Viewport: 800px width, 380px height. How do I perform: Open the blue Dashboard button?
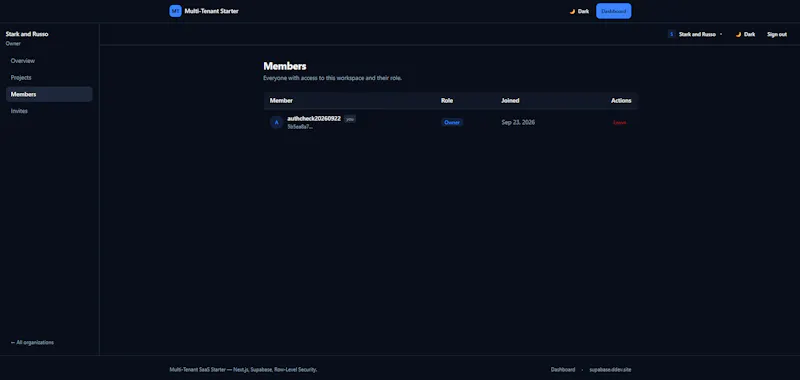point(613,11)
